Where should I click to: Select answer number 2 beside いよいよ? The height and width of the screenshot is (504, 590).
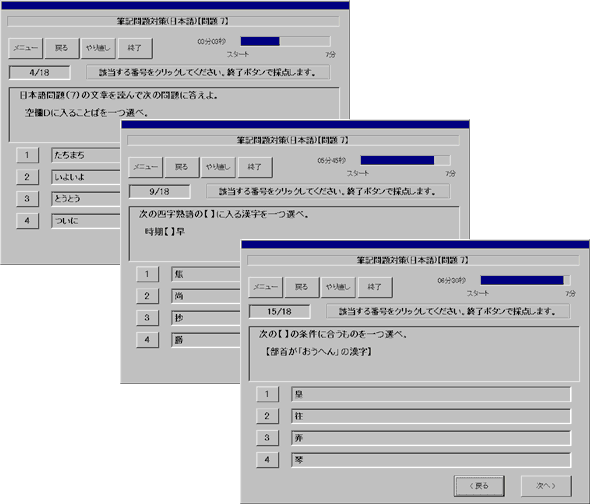pyautogui.click(x=27, y=177)
